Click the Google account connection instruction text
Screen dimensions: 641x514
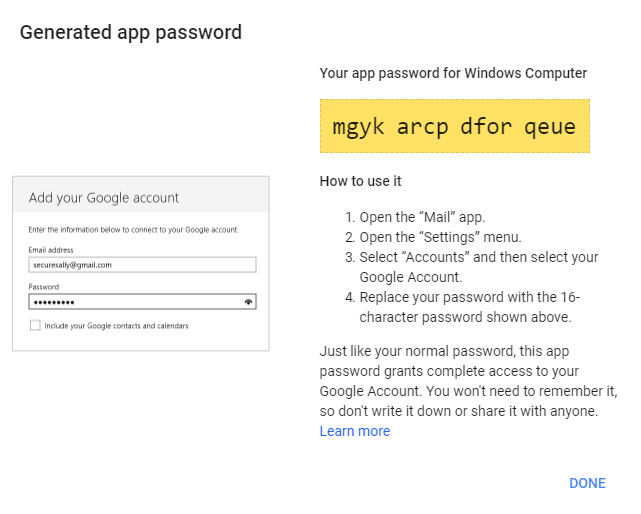(133, 230)
